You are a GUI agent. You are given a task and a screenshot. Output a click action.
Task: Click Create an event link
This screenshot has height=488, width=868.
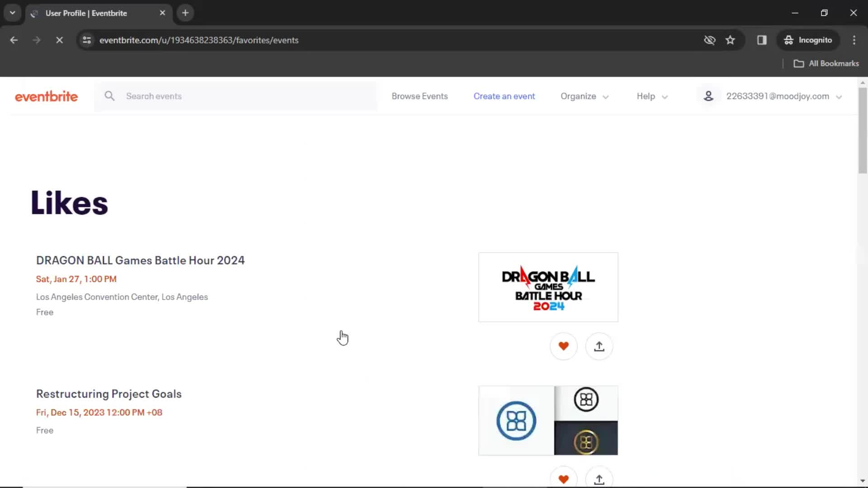coord(504,96)
